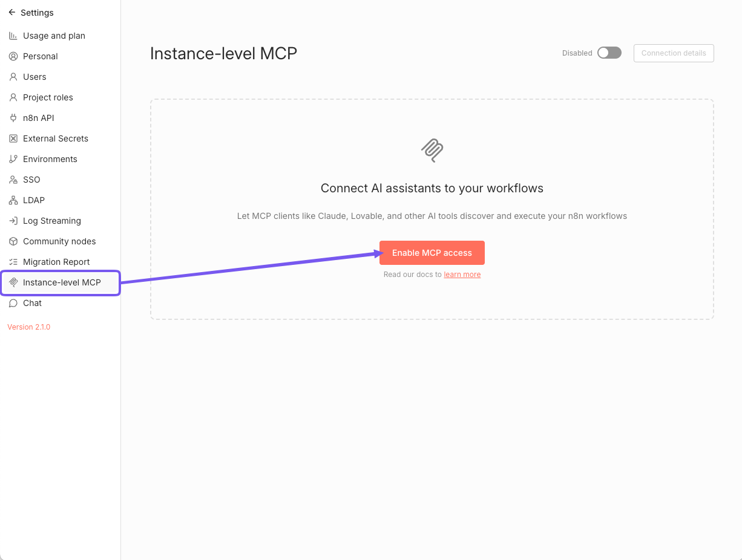This screenshot has width=742, height=560.
Task: Click the External Secrets vault icon
Action: coord(13,138)
